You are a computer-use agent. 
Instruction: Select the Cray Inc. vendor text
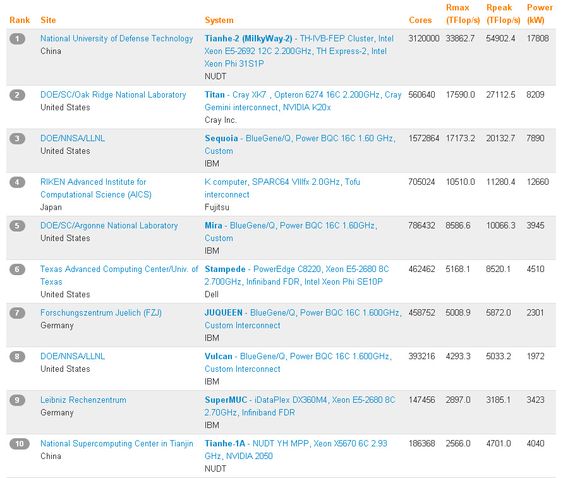point(220,120)
